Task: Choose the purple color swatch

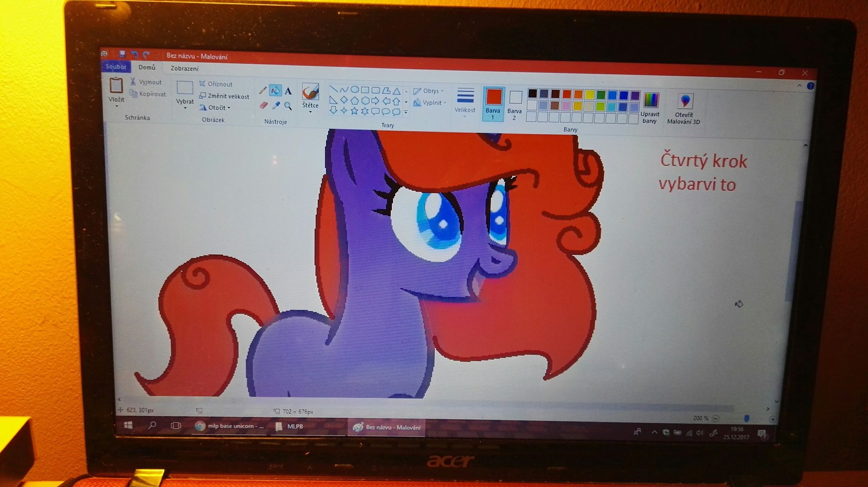Action: click(635, 95)
